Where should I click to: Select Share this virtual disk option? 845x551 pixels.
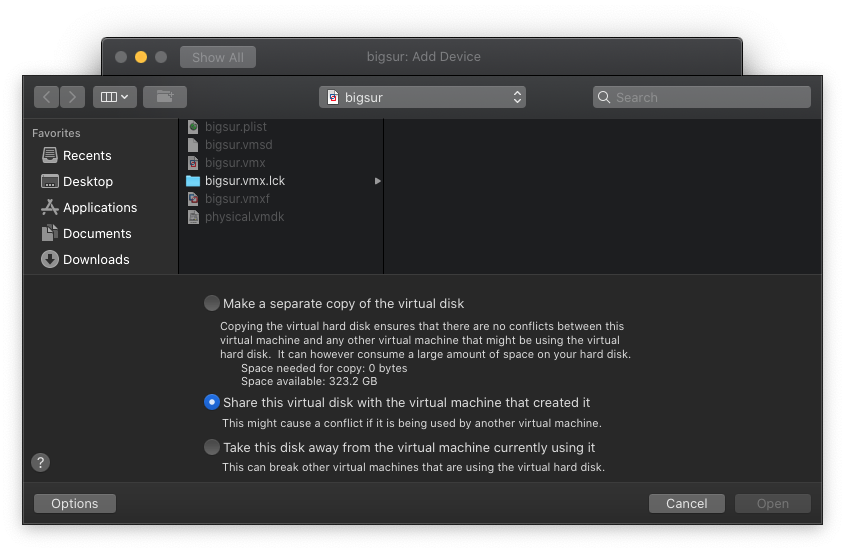click(212, 402)
